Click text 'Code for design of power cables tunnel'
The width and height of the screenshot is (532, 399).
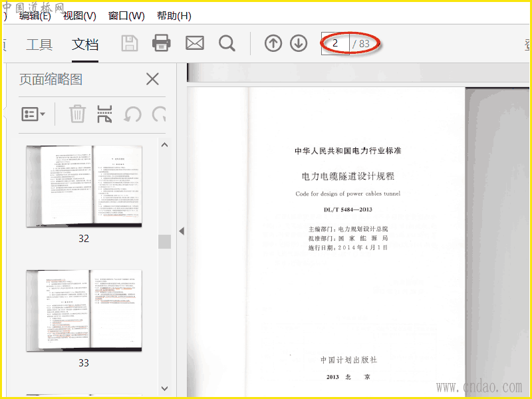[348, 194]
